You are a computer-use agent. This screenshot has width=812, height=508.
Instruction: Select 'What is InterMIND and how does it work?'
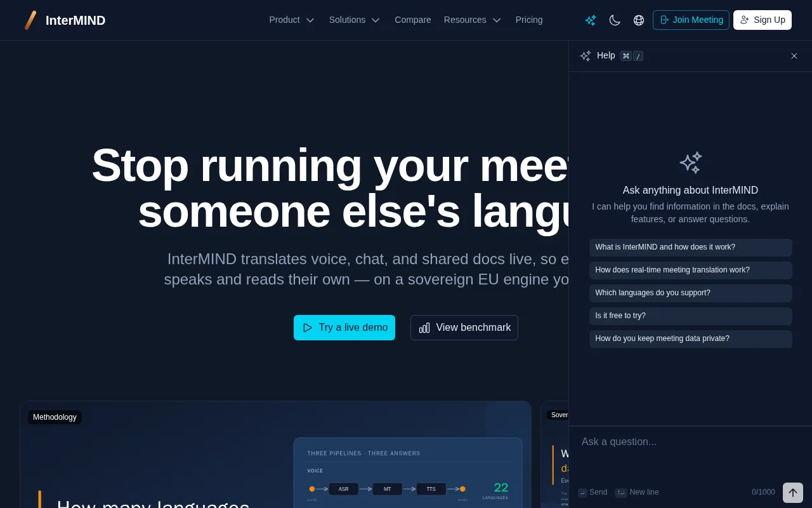[690, 248]
